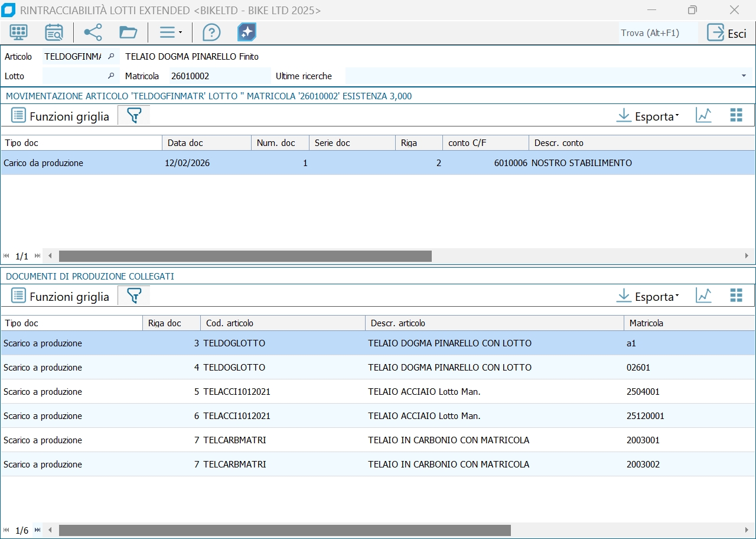The height and width of the screenshot is (539, 756).
Task: Toggle filter in movimentazione articolo grid
Action: [134, 116]
